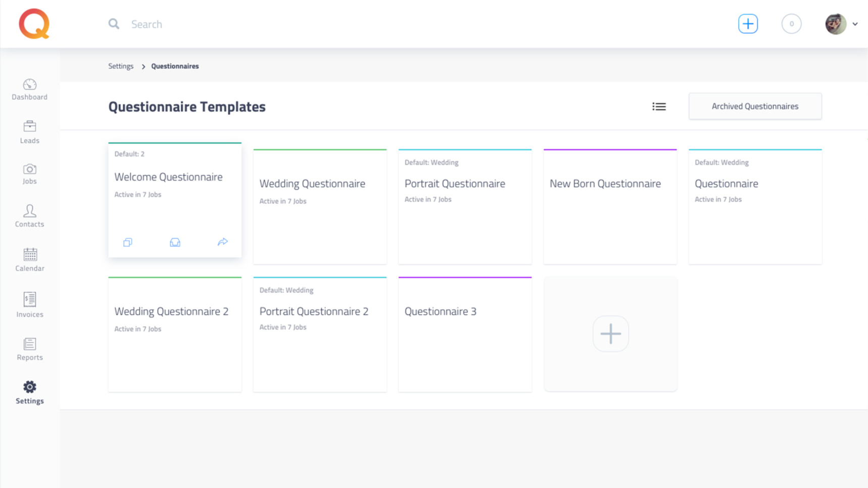Image resolution: width=868 pixels, height=488 pixels.
Task: Switch to list view layout
Action: [x=659, y=107]
